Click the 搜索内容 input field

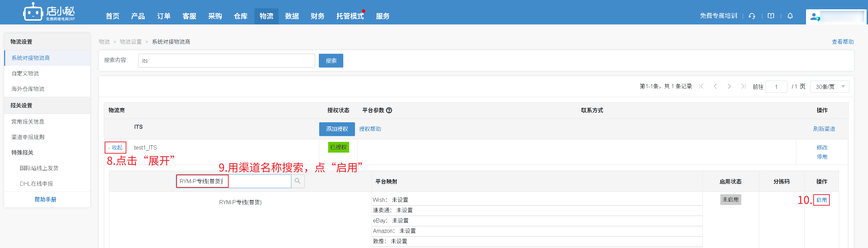click(x=226, y=61)
